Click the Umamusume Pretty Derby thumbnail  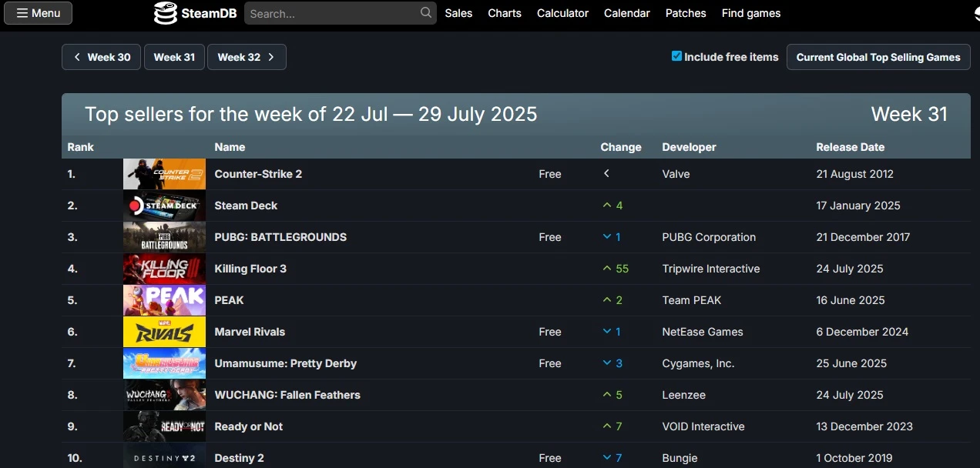(164, 363)
